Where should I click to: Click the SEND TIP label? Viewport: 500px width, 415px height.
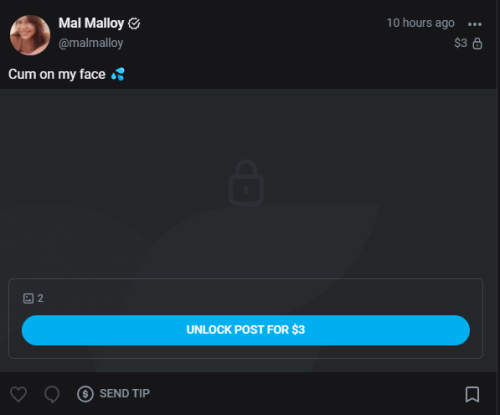pyautogui.click(x=125, y=394)
